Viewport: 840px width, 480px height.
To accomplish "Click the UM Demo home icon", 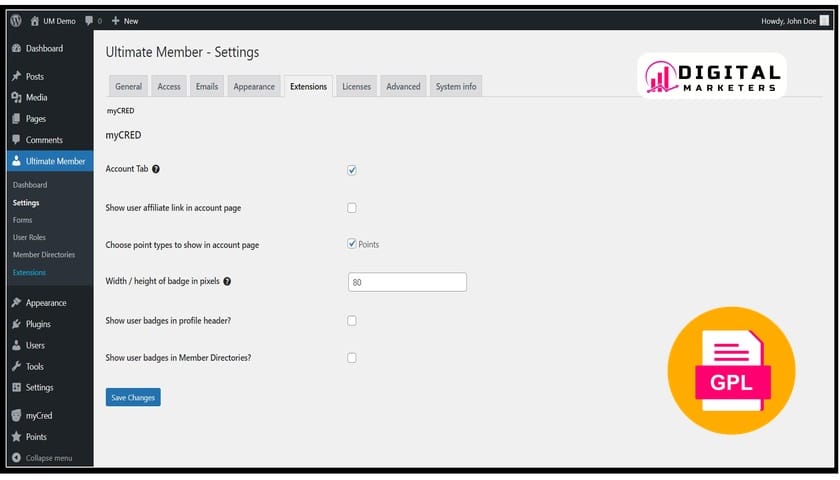I will [35, 21].
